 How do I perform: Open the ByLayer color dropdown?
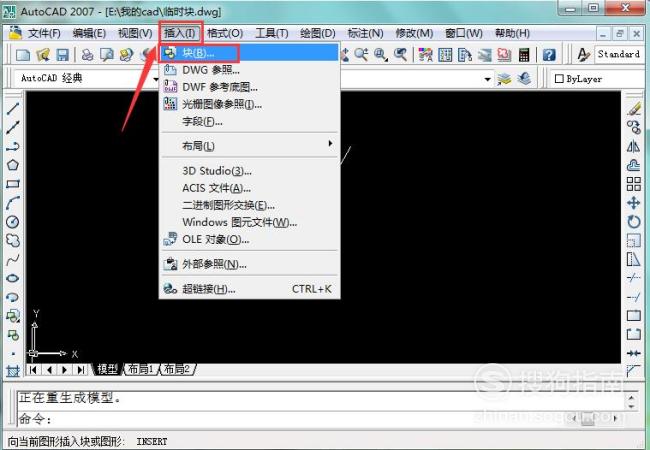point(598,79)
